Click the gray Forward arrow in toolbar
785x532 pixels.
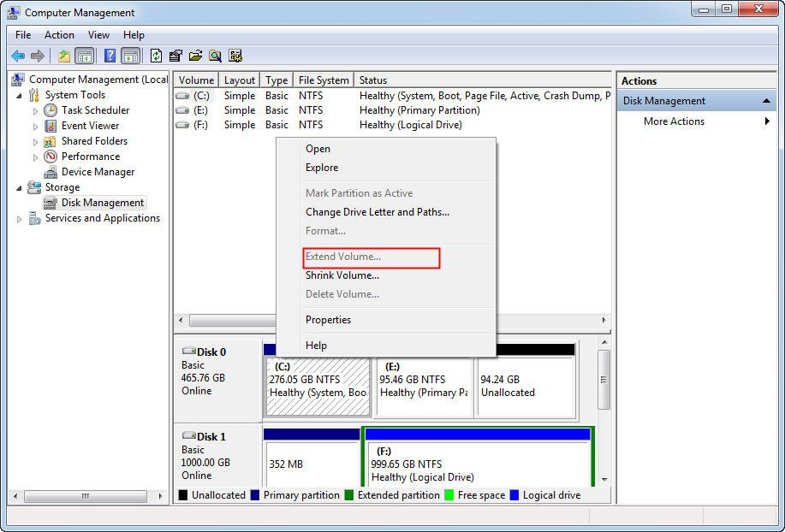pyautogui.click(x=38, y=56)
